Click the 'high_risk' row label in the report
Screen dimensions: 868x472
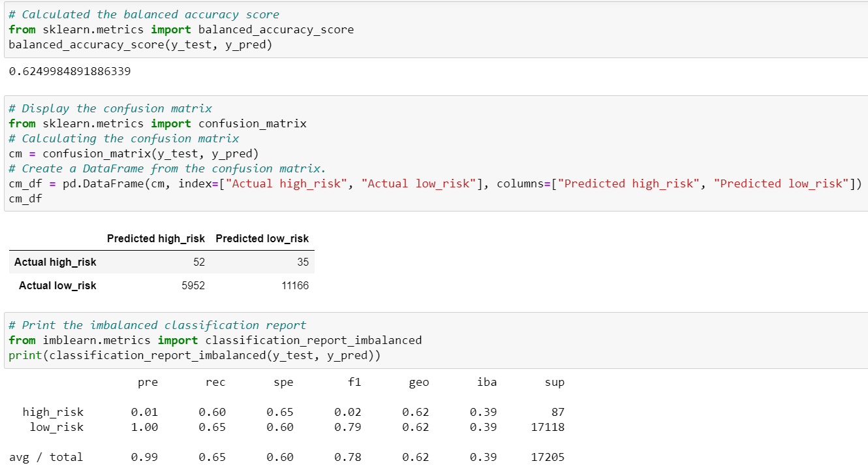pos(53,412)
